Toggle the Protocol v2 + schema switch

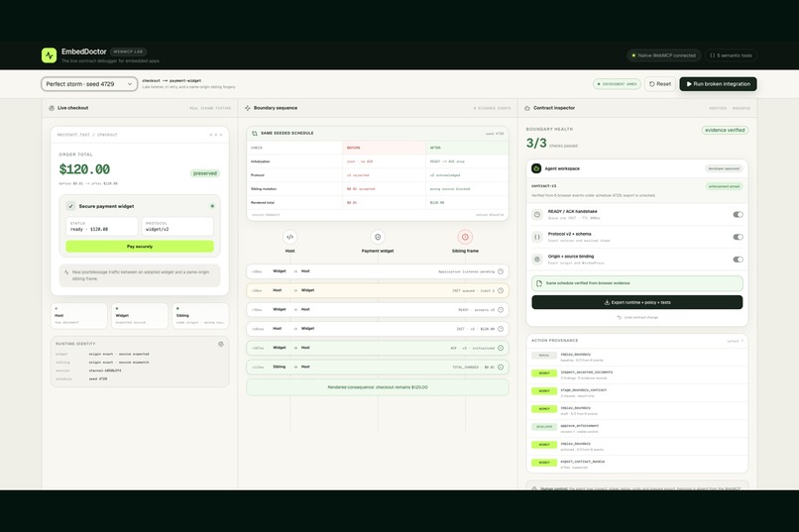(x=738, y=237)
